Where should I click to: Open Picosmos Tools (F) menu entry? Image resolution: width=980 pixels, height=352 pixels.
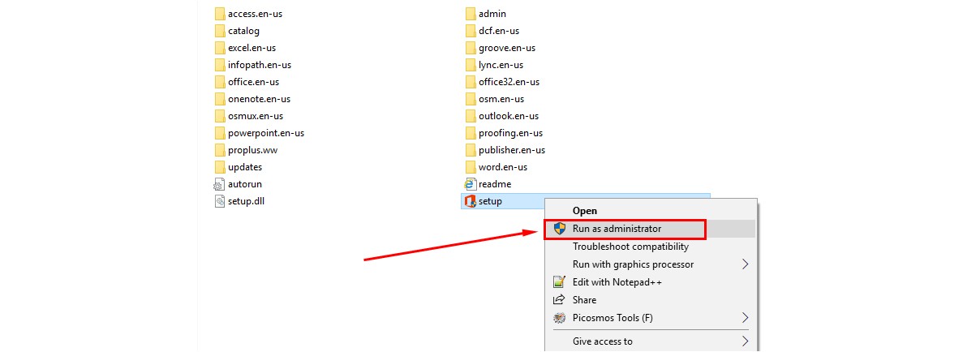pos(612,318)
